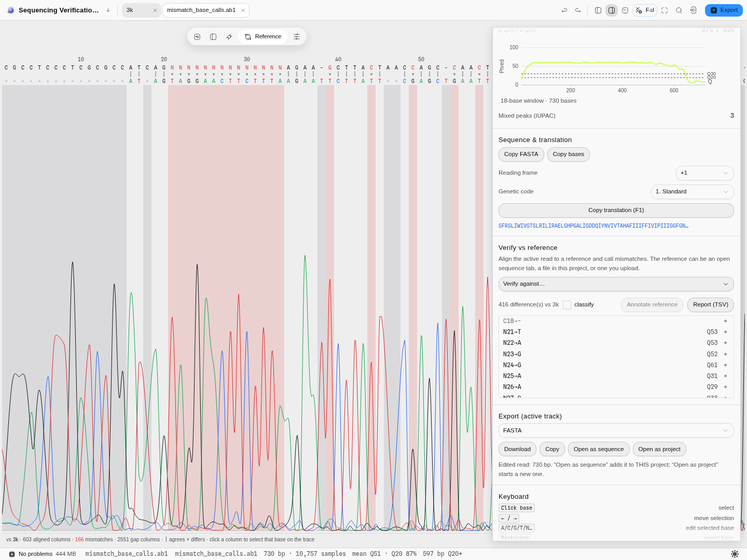The width and height of the screenshot is (747, 560).
Task: Open the Genetic code dropdown
Action: point(692,192)
